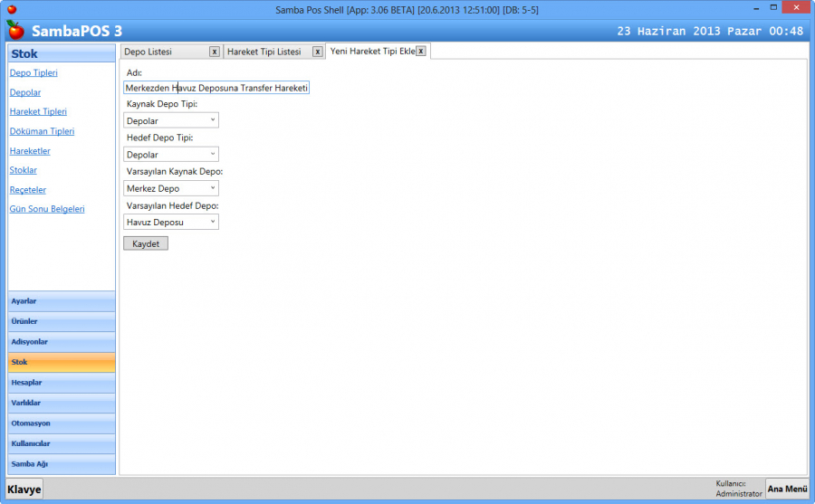815x504 pixels.
Task: Open the Kaynak Depo Tipi dropdown
Action: coord(171,120)
